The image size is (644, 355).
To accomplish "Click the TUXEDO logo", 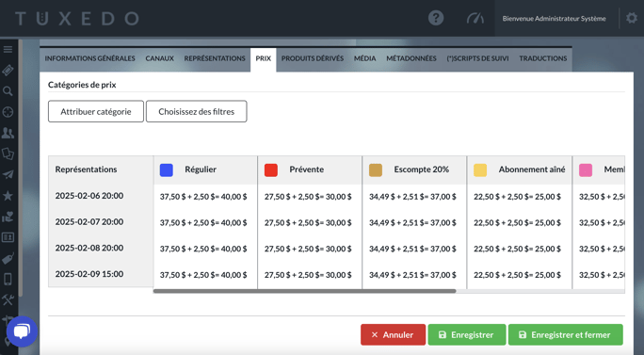I will [77, 19].
